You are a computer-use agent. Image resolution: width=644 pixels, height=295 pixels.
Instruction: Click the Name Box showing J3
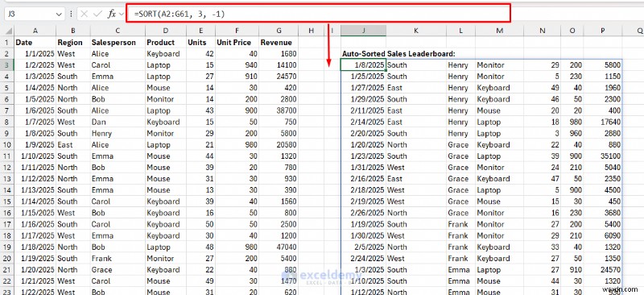click(34, 14)
